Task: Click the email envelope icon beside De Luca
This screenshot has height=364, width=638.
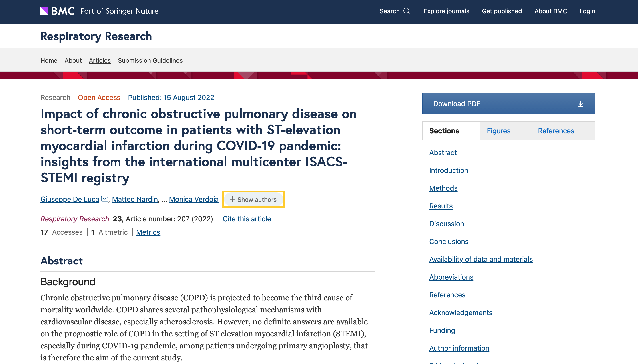Action: pos(104,199)
